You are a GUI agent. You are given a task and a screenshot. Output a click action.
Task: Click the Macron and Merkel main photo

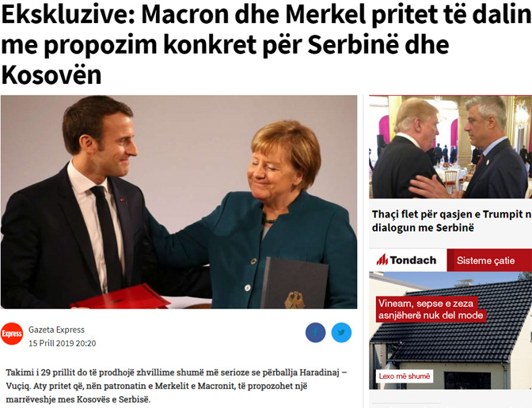pos(179,202)
